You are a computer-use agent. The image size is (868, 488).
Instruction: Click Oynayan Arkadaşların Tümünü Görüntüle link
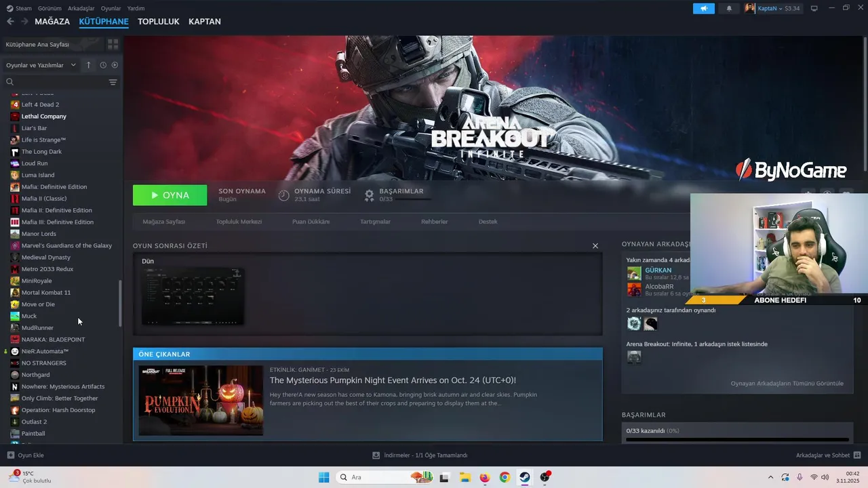[x=787, y=384]
